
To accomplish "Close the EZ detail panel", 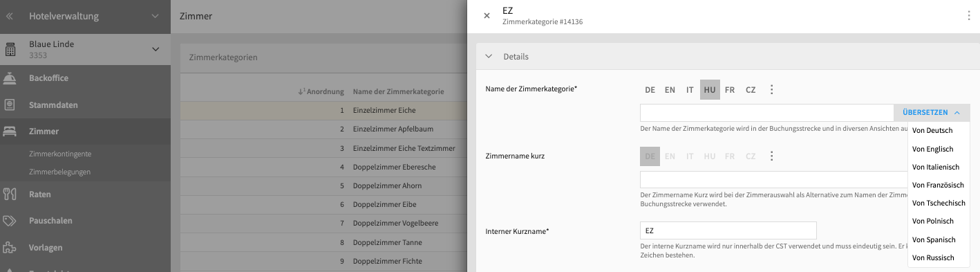I will coord(487,16).
